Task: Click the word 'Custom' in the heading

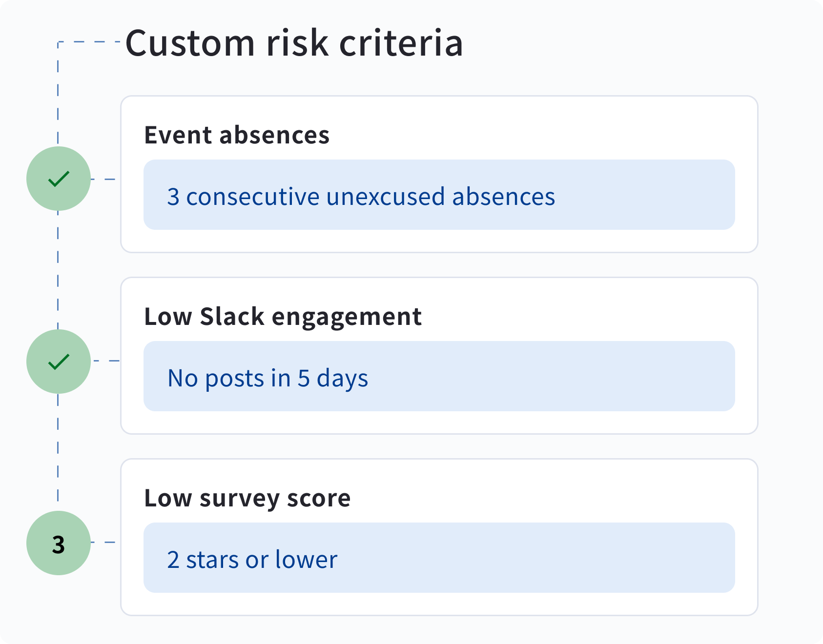Action: point(190,43)
